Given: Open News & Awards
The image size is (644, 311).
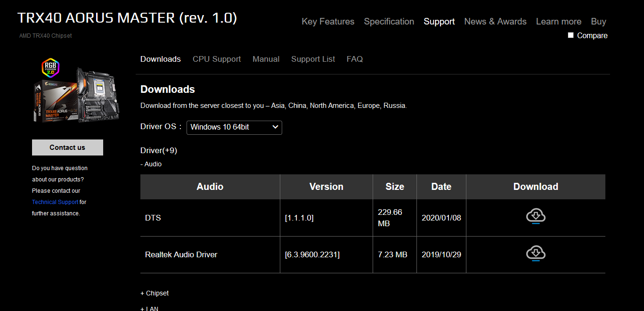Looking at the screenshot, I should coord(495,22).
